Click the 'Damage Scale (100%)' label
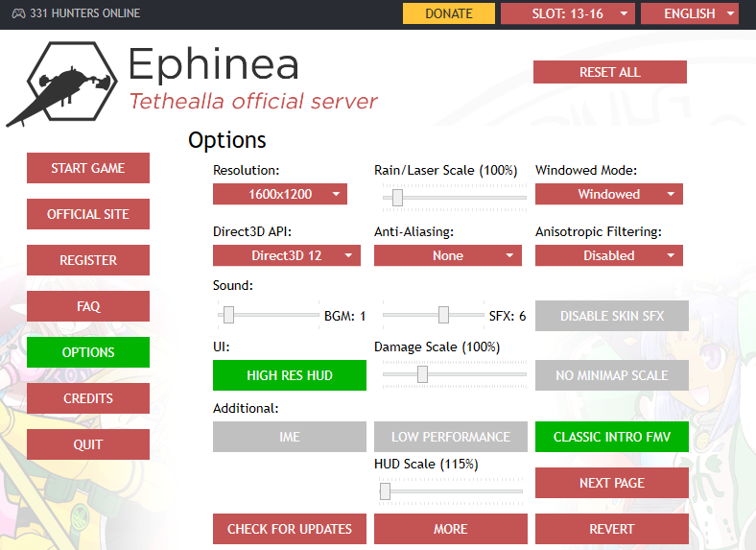 [x=437, y=347]
